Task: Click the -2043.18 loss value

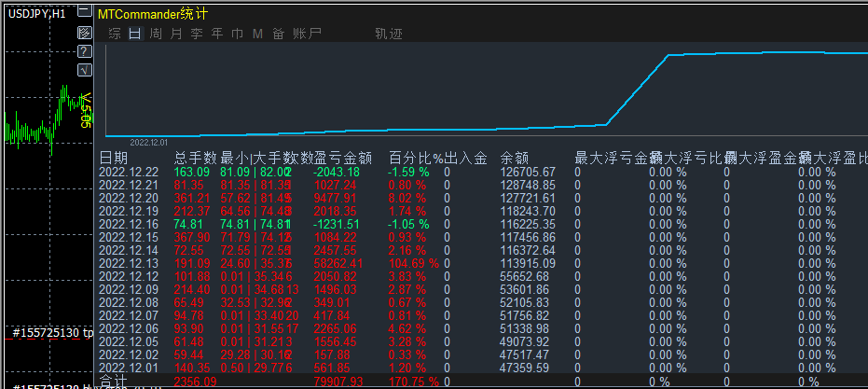Action: 336,173
